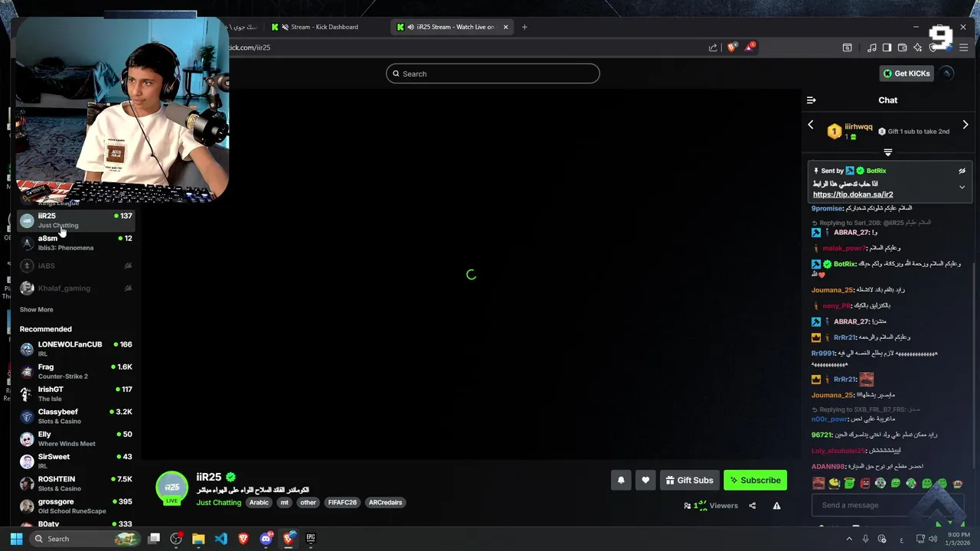
Task: Open the Brave Rewards triangle icon
Action: 750,47
